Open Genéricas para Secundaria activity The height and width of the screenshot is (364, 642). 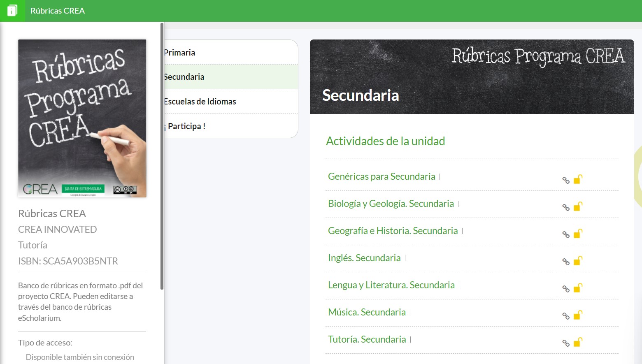[381, 176]
